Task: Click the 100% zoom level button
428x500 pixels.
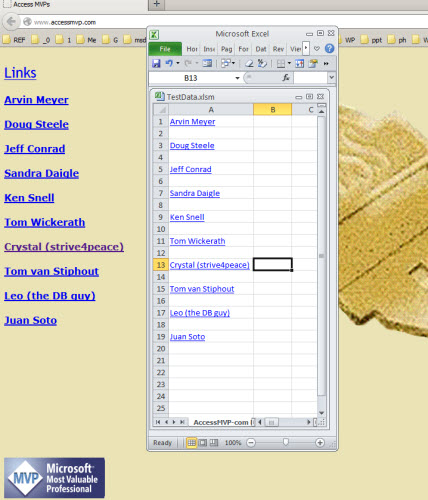Action: 233,443
